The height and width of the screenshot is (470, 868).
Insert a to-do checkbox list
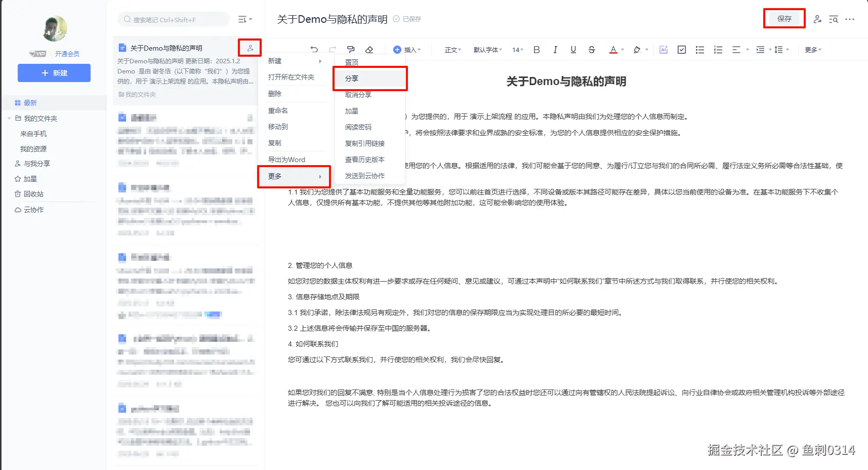click(x=682, y=50)
